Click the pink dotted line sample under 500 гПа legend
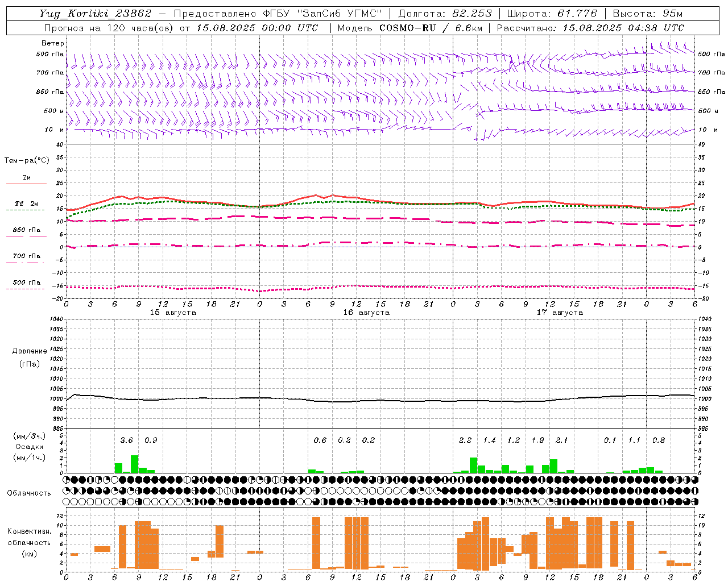Screen dimensions: 728x582 26,289
